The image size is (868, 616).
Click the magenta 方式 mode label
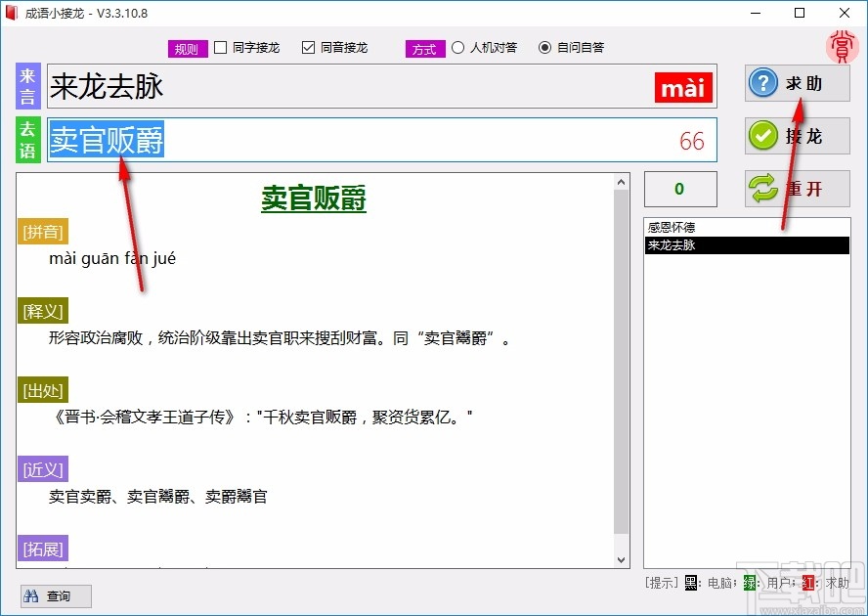click(424, 48)
